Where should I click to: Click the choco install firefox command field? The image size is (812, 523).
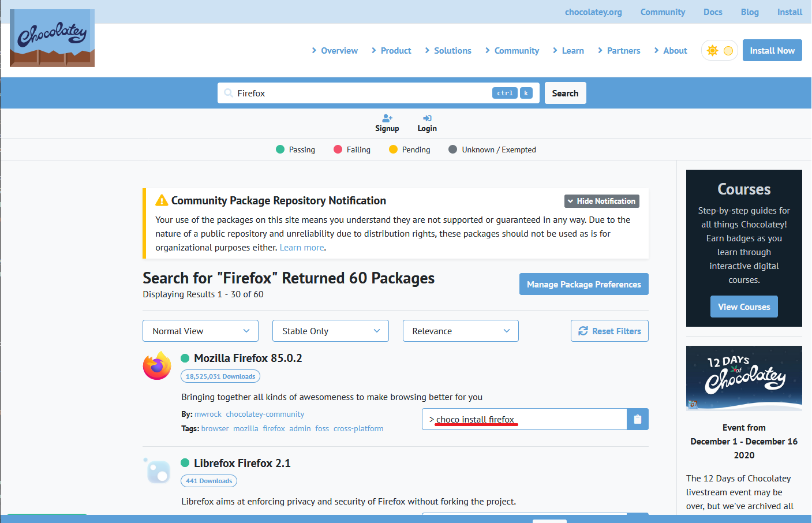point(524,419)
